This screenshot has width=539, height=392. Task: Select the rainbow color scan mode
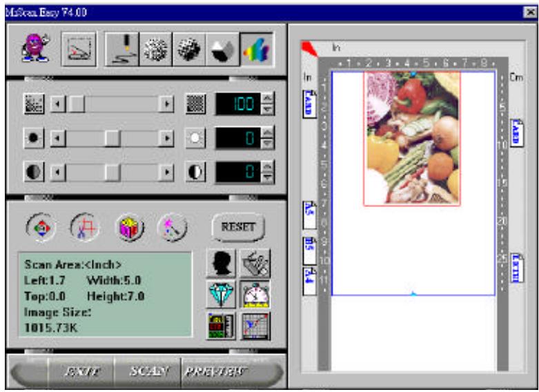pyautogui.click(x=257, y=49)
